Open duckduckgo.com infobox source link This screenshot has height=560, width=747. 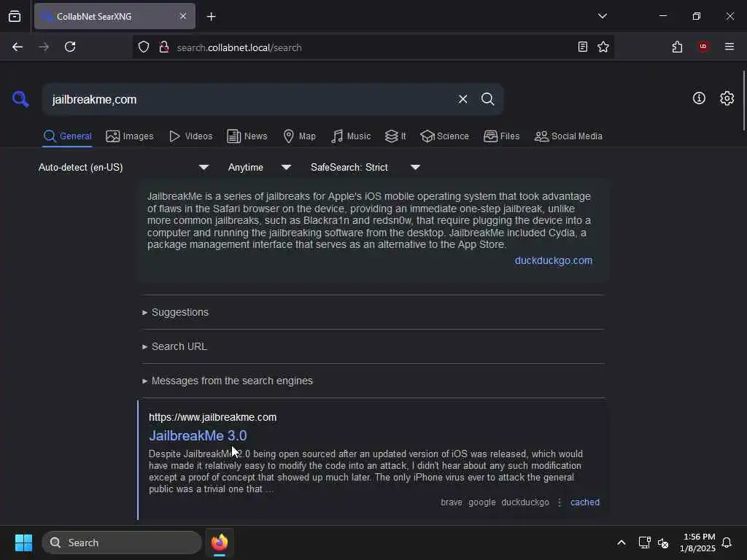(x=554, y=260)
